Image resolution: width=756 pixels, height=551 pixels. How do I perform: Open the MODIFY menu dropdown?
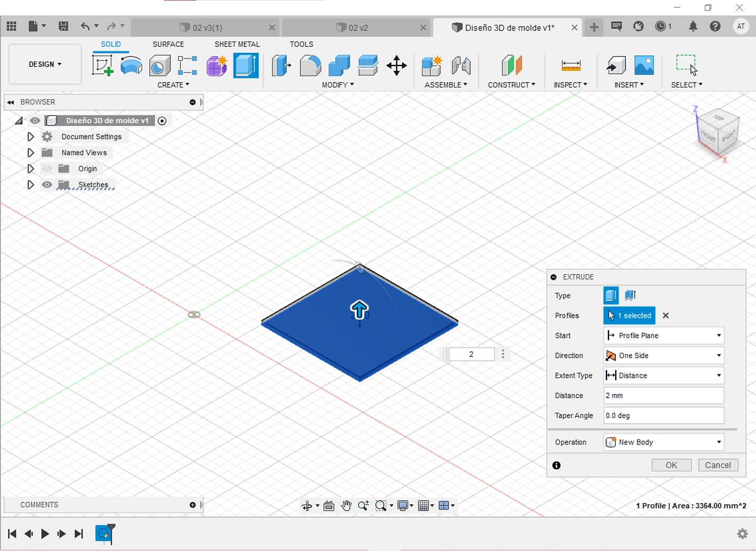tap(337, 85)
